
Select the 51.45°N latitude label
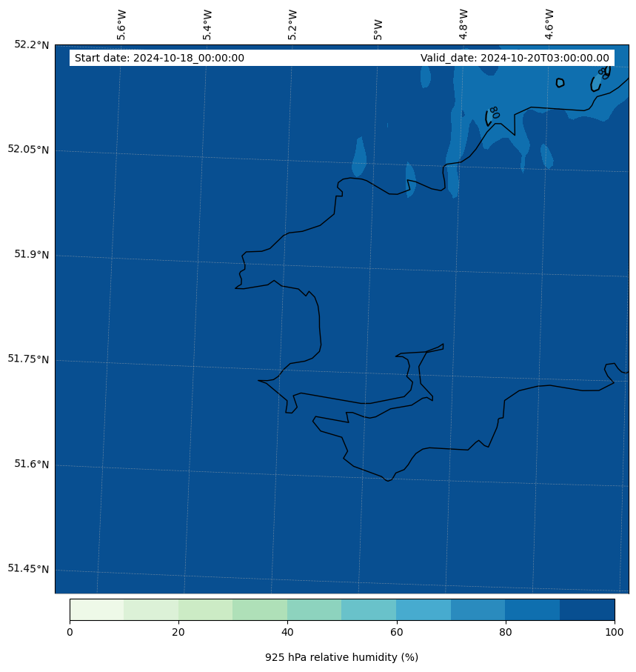tap(29, 569)
